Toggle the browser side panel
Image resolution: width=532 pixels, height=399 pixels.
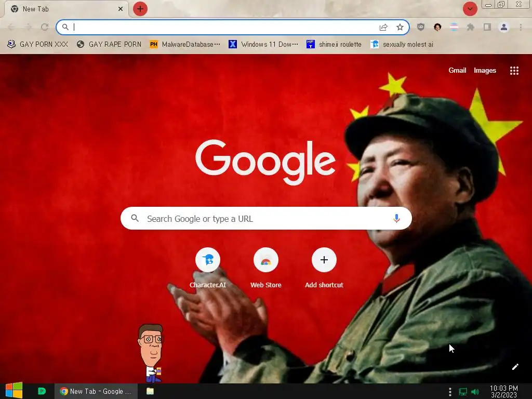487,27
